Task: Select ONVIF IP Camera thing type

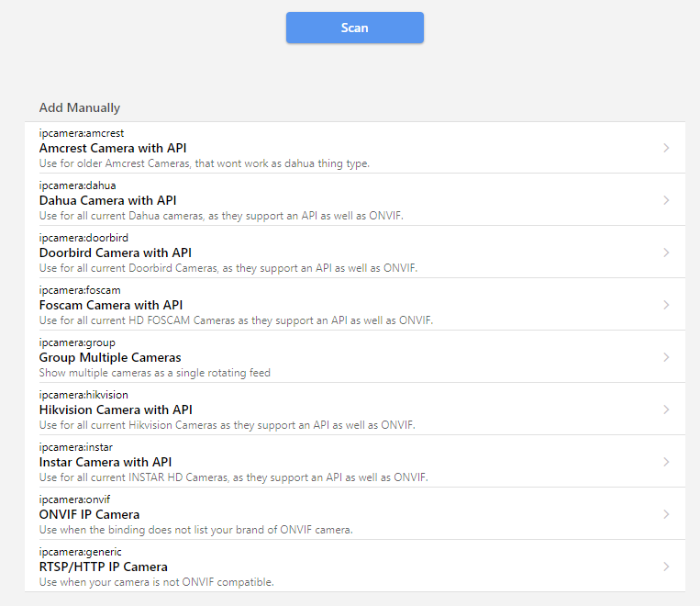Action: pyautogui.click(x=89, y=514)
